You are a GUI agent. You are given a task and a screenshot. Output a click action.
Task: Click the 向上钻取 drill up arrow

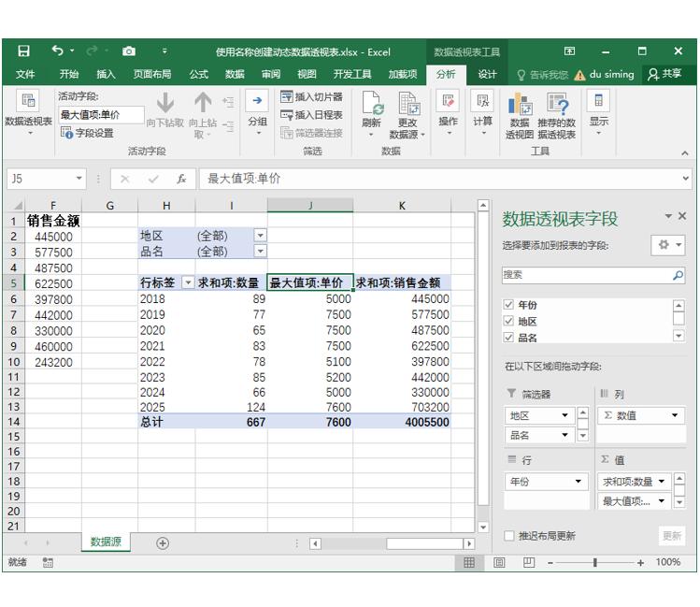pos(203,102)
